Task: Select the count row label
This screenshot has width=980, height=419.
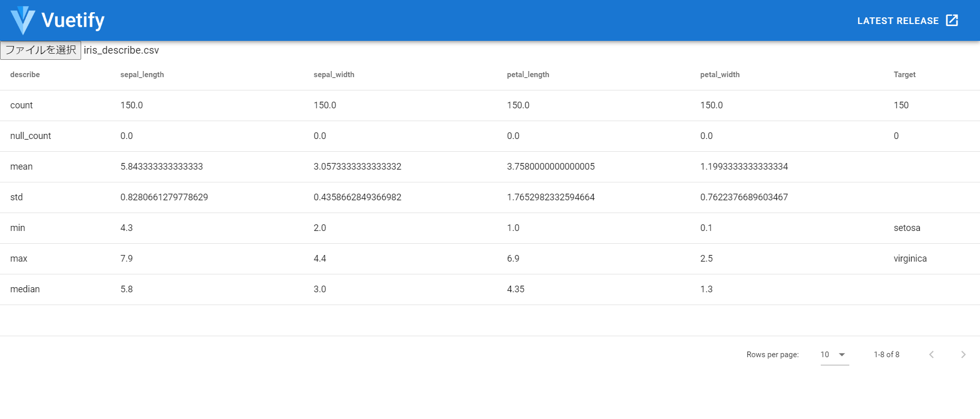Action: click(x=21, y=105)
